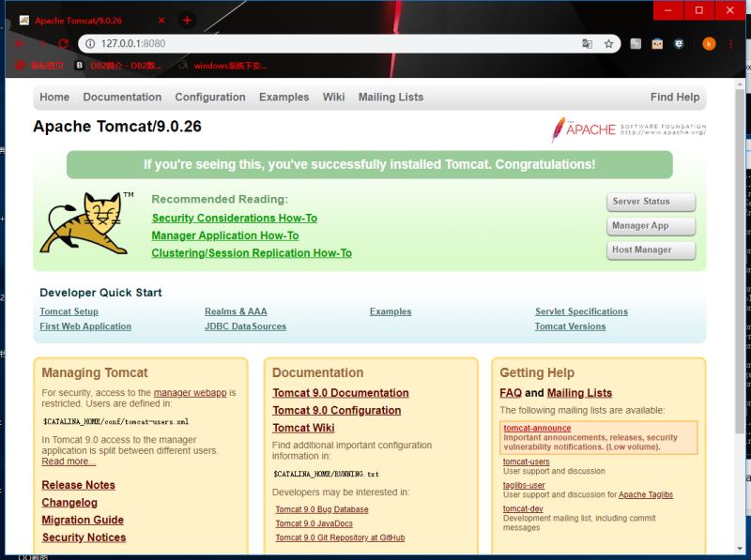Click the orange user profile avatar
This screenshot has width=751, height=560.
[x=709, y=44]
